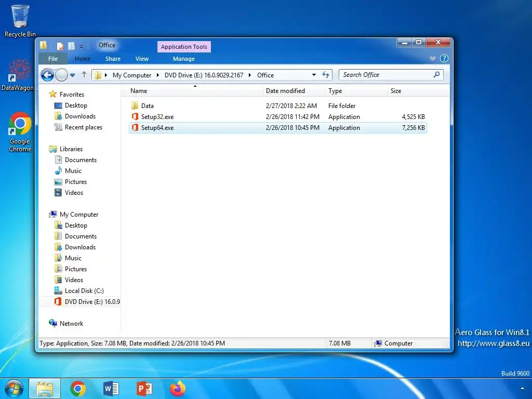Open Word from the taskbar
The image size is (532, 399).
pyautogui.click(x=111, y=389)
